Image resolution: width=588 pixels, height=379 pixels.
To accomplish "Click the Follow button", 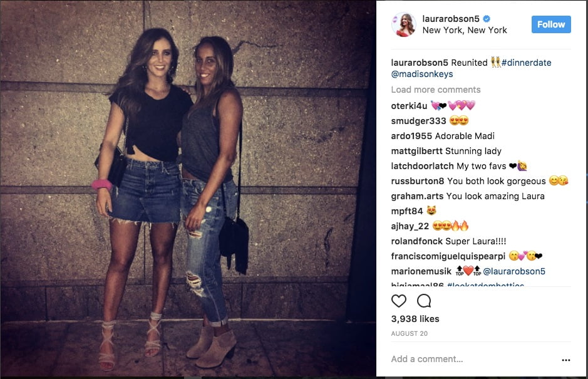I will (x=551, y=24).
